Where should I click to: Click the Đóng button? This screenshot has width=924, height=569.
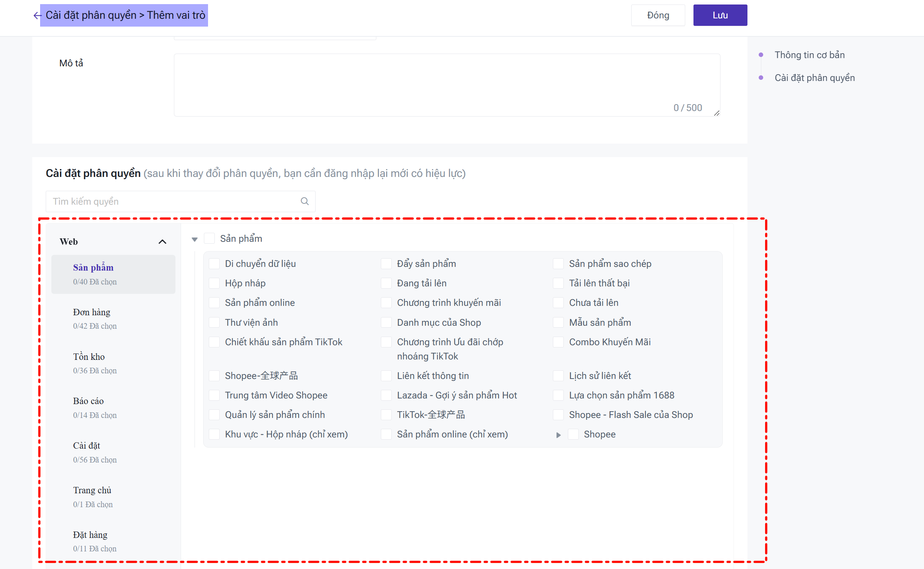pyautogui.click(x=657, y=15)
